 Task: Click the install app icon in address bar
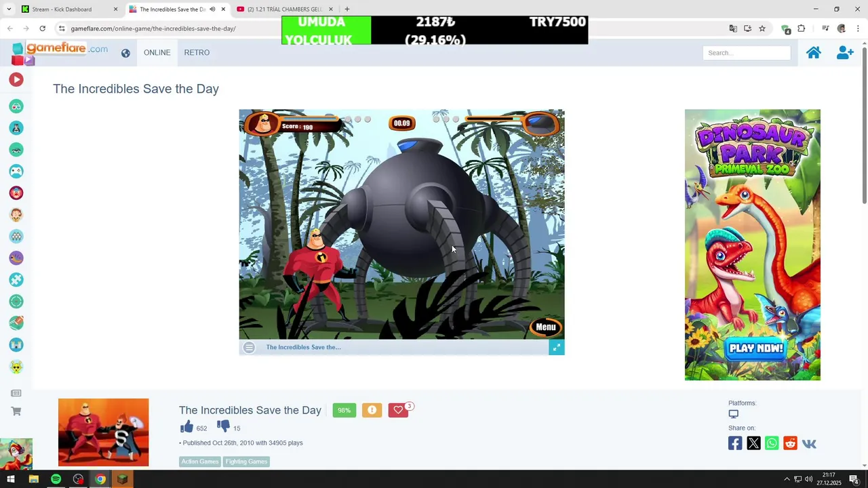tap(747, 28)
